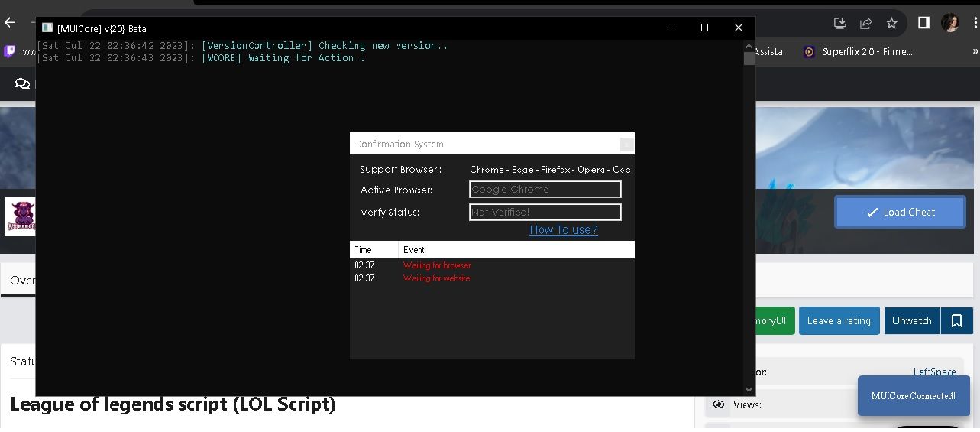Maximize the MUICore v{20} Beta window

click(x=704, y=28)
